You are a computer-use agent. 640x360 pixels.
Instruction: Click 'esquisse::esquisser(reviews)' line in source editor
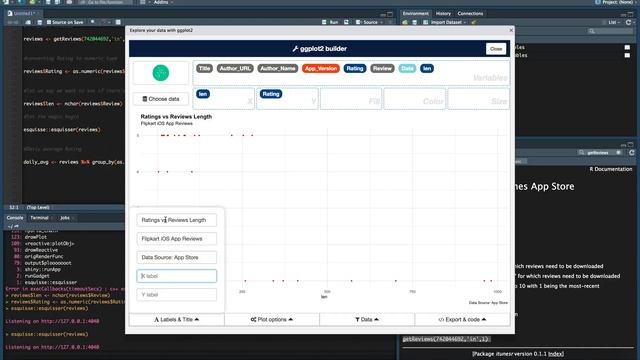click(62, 130)
